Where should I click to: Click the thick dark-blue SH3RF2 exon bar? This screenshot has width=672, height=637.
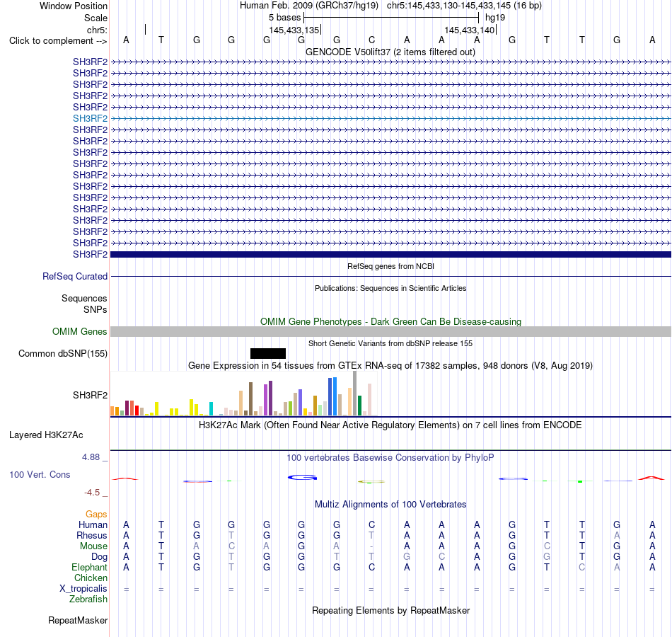390,254
